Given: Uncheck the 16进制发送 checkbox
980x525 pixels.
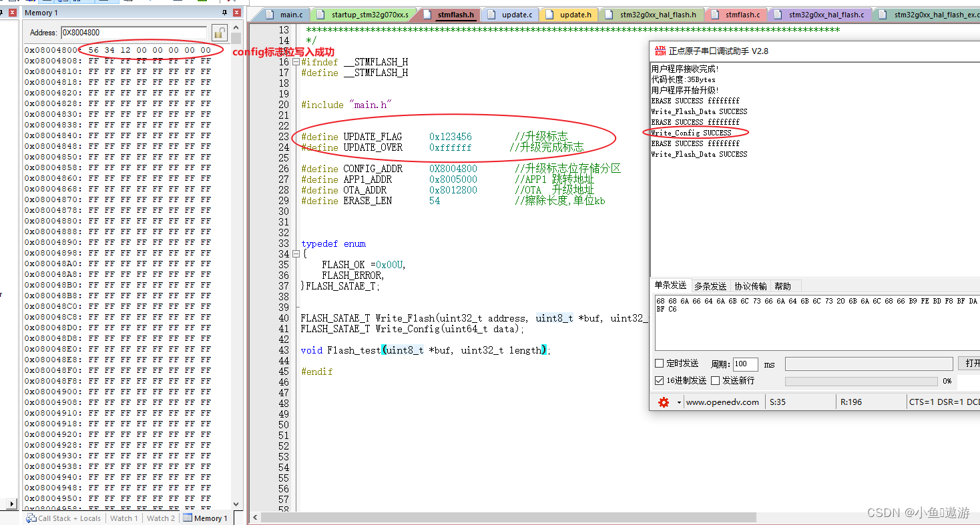Looking at the screenshot, I should (660, 380).
